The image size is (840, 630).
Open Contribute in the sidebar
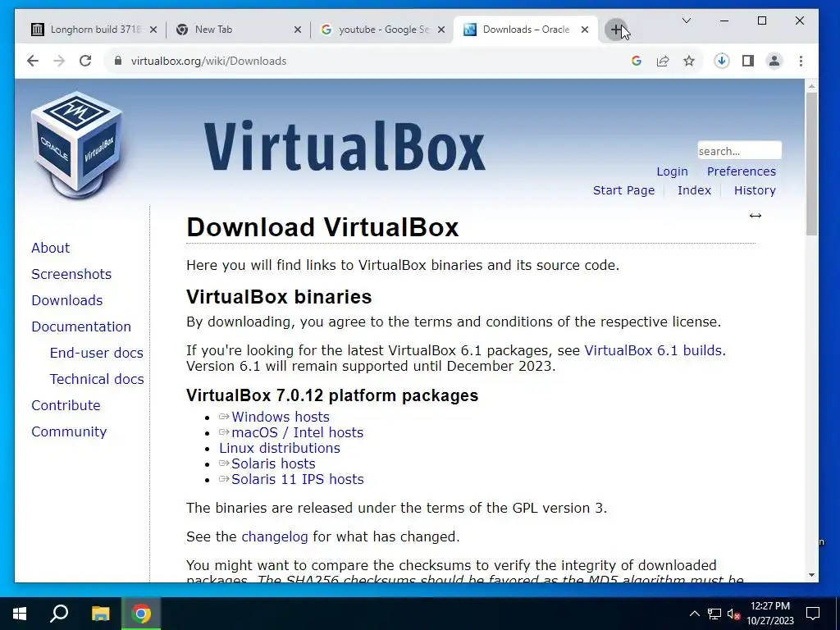[x=66, y=405]
